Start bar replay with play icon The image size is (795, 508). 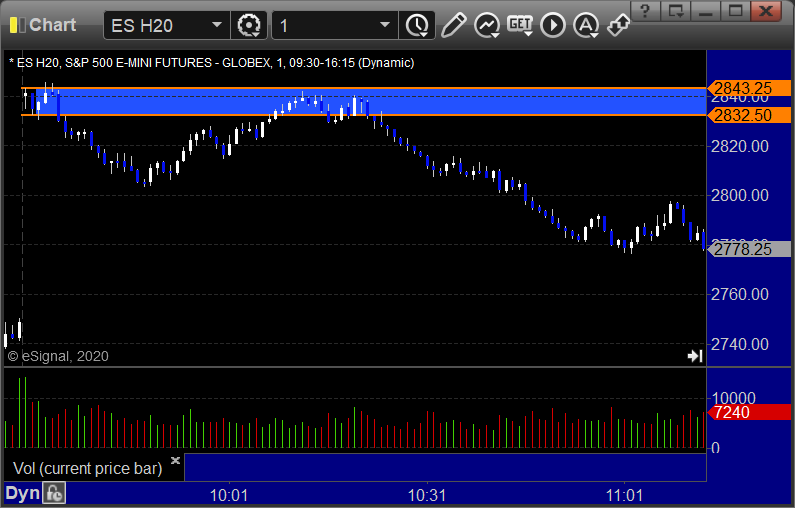point(553,25)
